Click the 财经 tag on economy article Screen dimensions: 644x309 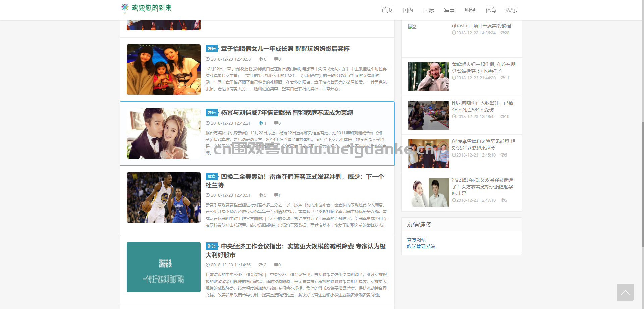pyautogui.click(x=211, y=246)
